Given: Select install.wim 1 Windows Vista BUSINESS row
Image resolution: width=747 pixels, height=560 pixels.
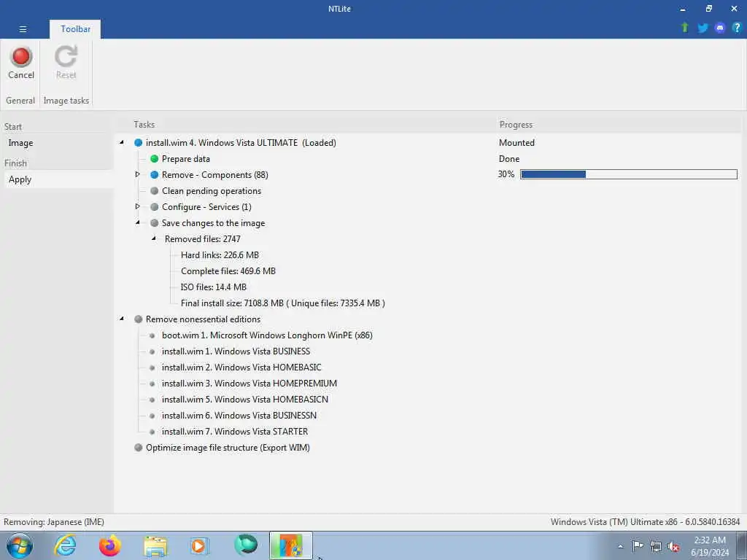Looking at the screenshot, I should click(x=236, y=351).
